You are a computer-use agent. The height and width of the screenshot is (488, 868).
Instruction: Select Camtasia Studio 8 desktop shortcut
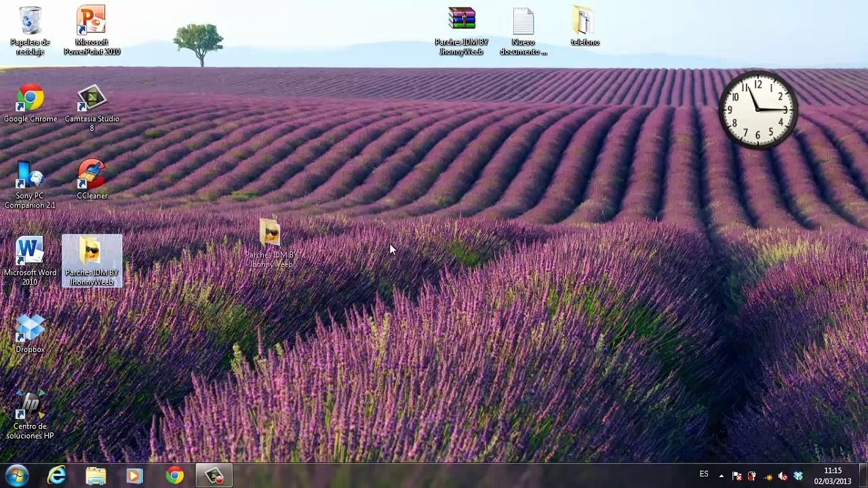[92, 108]
